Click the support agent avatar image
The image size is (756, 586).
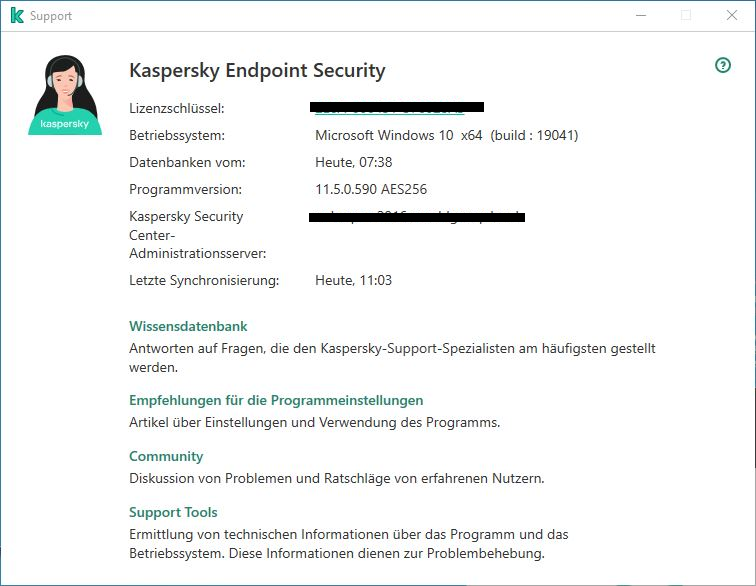(x=65, y=95)
